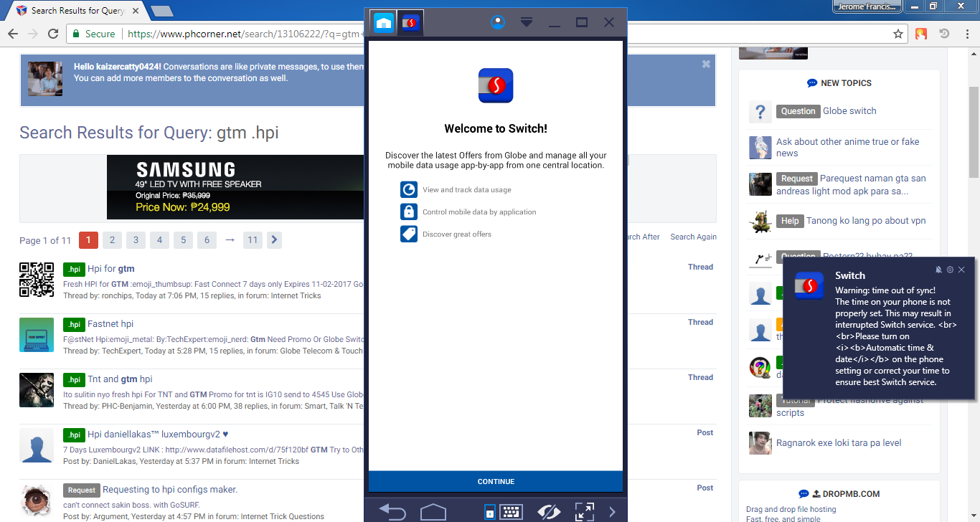Open the 'Fastnet hpi' thread
980x522 pixels.
[x=110, y=324]
